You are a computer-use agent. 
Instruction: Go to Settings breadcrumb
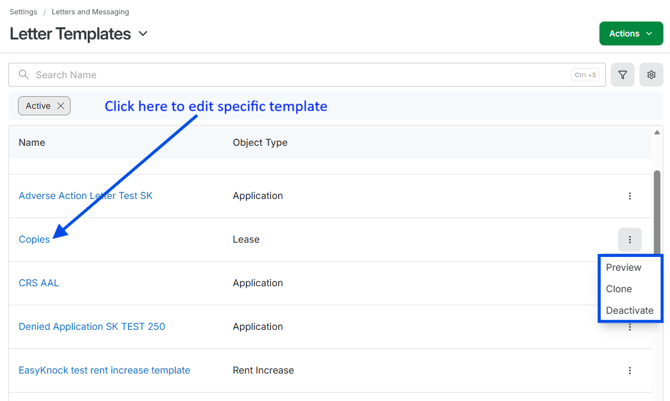[24, 12]
